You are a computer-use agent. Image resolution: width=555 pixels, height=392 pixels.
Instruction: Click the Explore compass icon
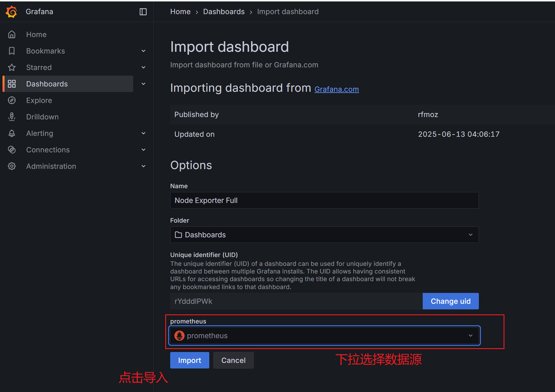tap(12, 100)
